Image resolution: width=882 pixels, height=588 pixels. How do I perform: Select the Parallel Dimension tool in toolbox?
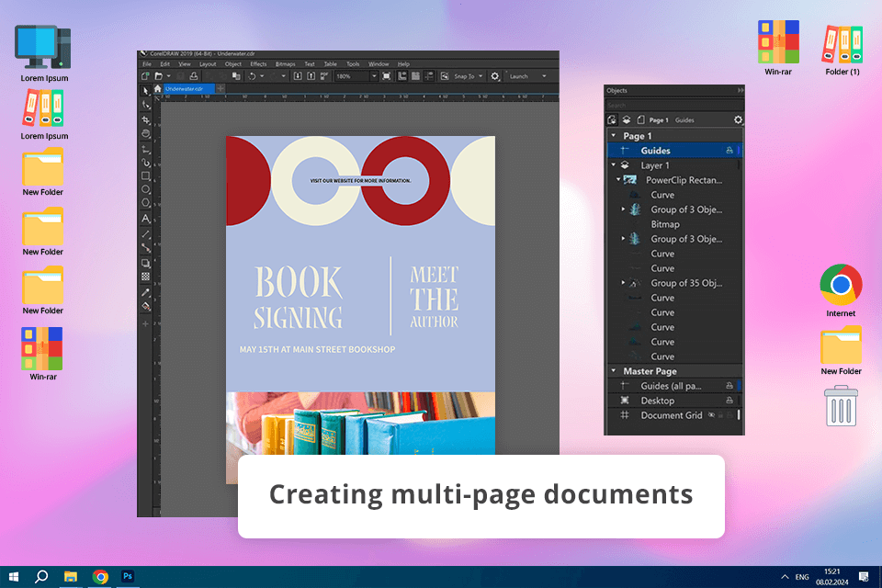point(146,233)
